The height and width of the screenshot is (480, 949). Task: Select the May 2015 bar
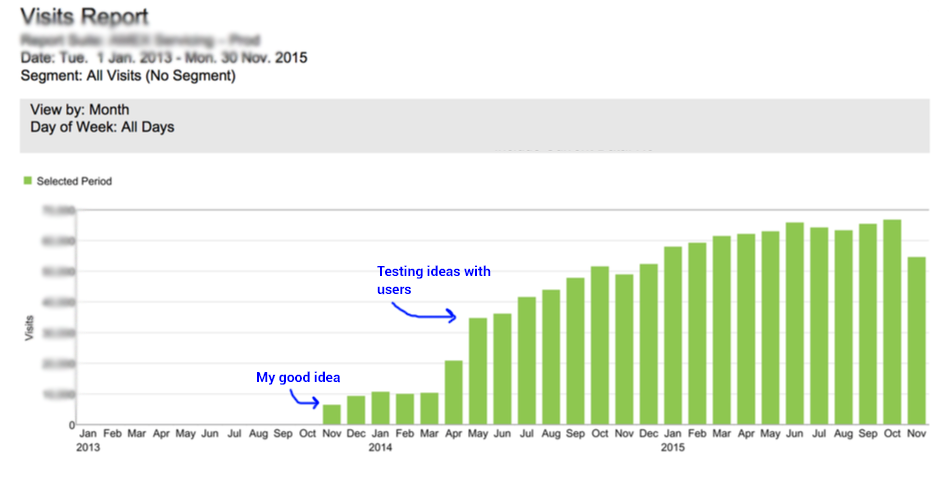click(770, 328)
